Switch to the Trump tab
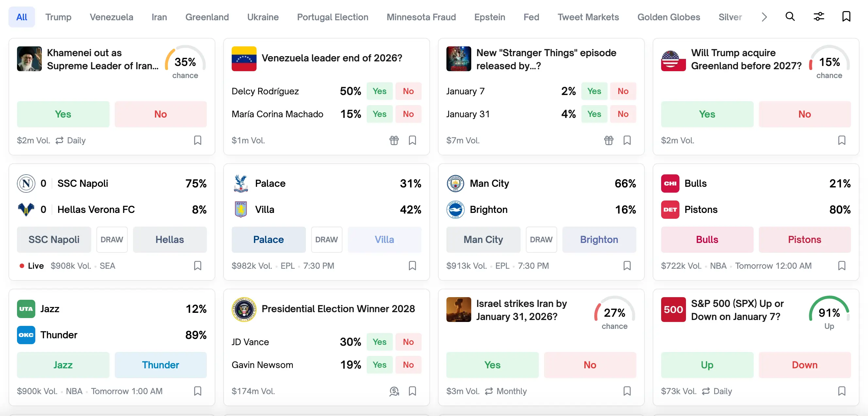The image size is (868, 416). [58, 17]
